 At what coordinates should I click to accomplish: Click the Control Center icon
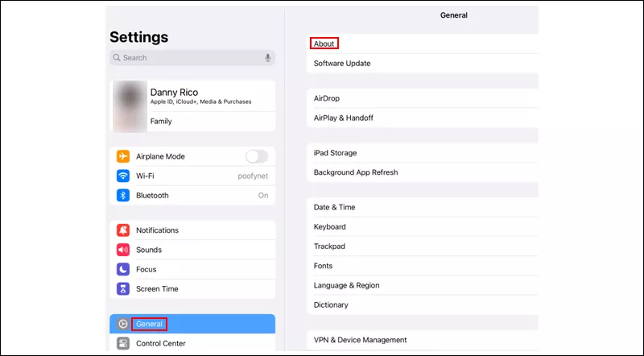[x=123, y=344]
